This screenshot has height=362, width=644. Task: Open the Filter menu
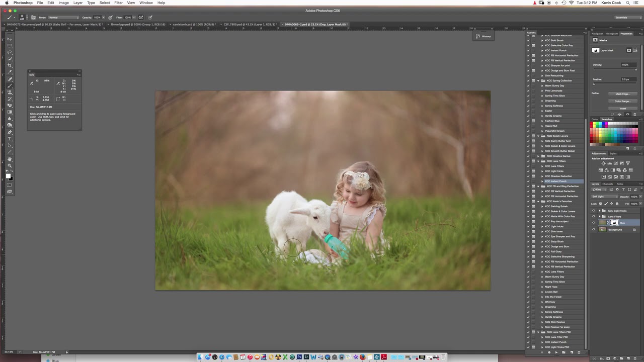pyautogui.click(x=118, y=3)
